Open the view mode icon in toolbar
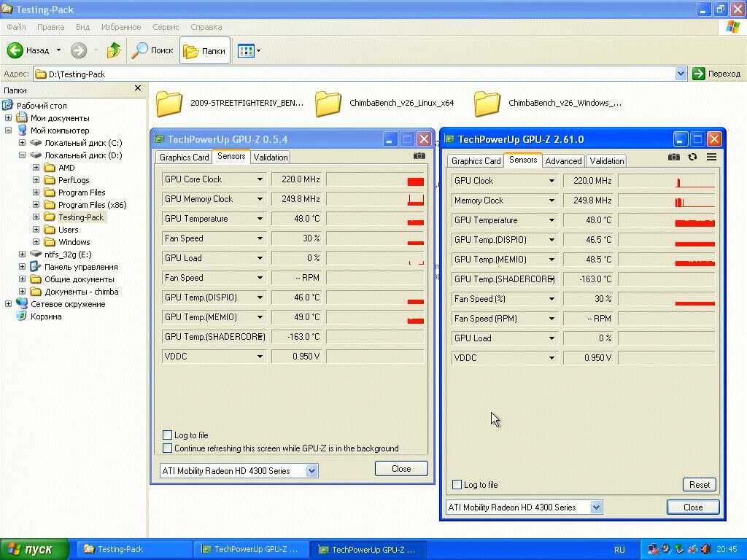This screenshot has width=747, height=560. pyautogui.click(x=246, y=50)
